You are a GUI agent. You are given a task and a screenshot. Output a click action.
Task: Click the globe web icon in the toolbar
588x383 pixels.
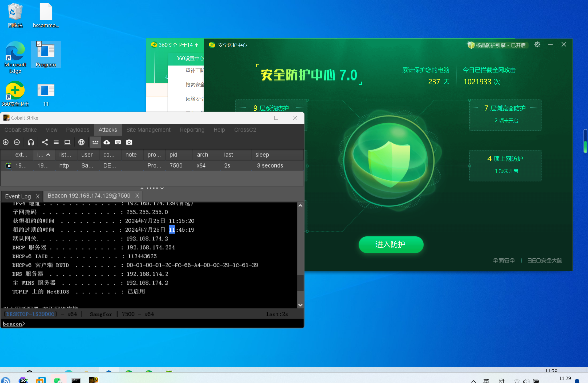tap(81, 142)
